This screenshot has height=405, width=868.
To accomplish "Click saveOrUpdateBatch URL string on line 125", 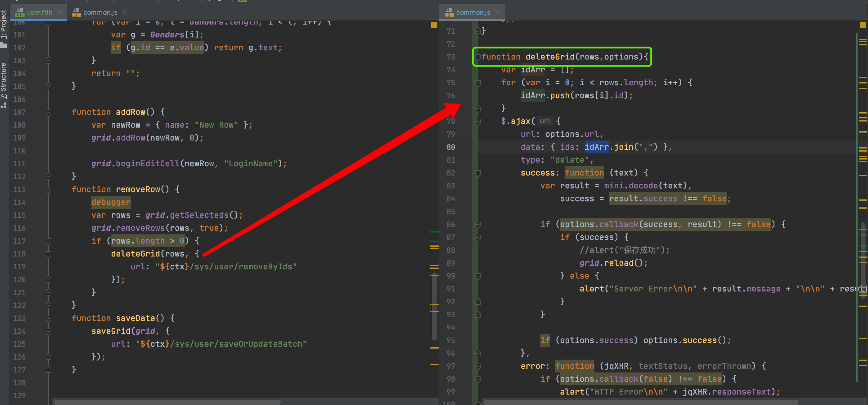I will (x=221, y=344).
